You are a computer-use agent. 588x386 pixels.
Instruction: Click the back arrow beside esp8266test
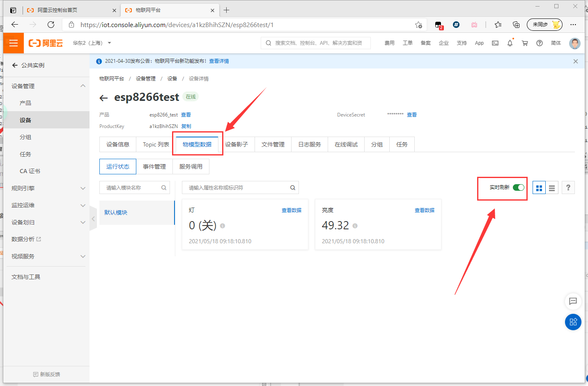103,98
